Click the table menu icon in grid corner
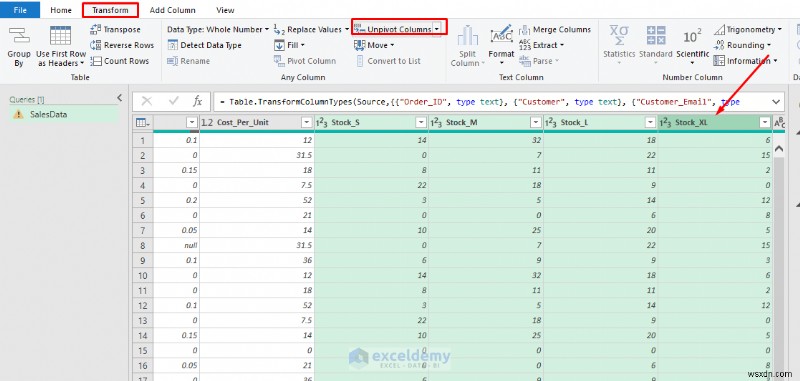Viewport: 800px width, 381px height. coord(142,122)
